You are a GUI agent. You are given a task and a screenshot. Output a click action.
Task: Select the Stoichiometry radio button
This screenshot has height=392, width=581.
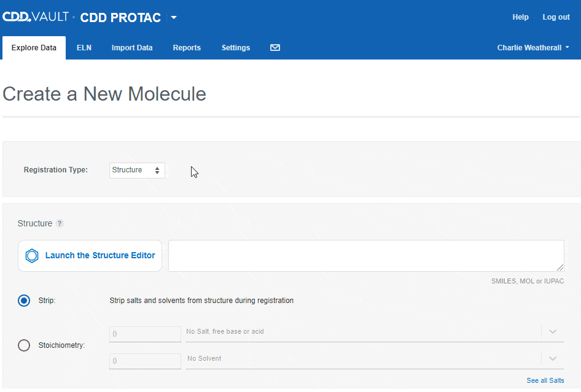(x=24, y=345)
